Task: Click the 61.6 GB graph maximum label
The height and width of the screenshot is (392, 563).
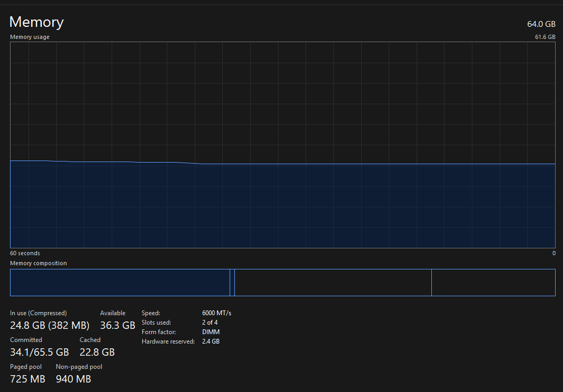Action: pyautogui.click(x=545, y=37)
